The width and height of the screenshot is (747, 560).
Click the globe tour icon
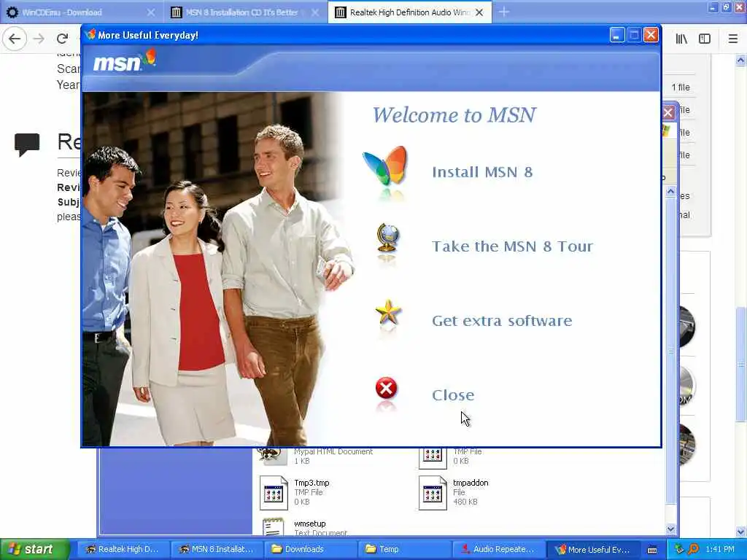[387, 238]
